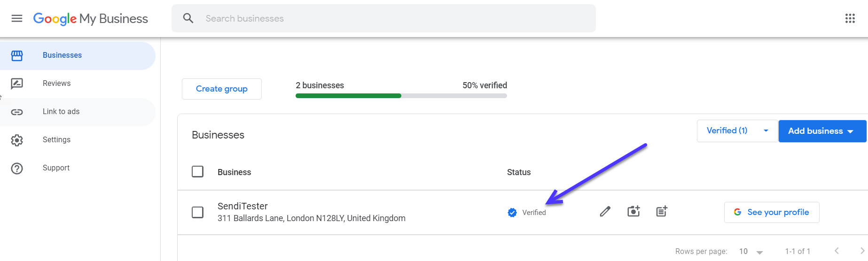Click the verification progress bar

pyautogui.click(x=401, y=96)
